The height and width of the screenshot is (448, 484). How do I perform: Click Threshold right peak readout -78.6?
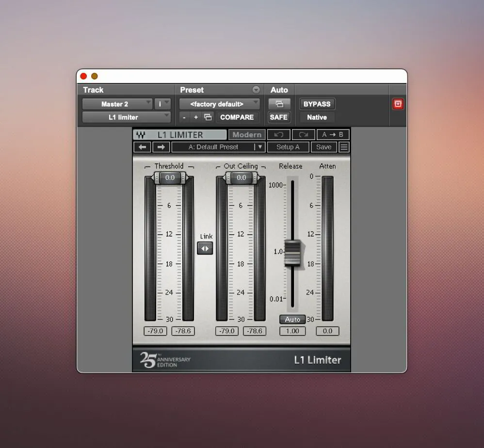pyautogui.click(x=183, y=331)
